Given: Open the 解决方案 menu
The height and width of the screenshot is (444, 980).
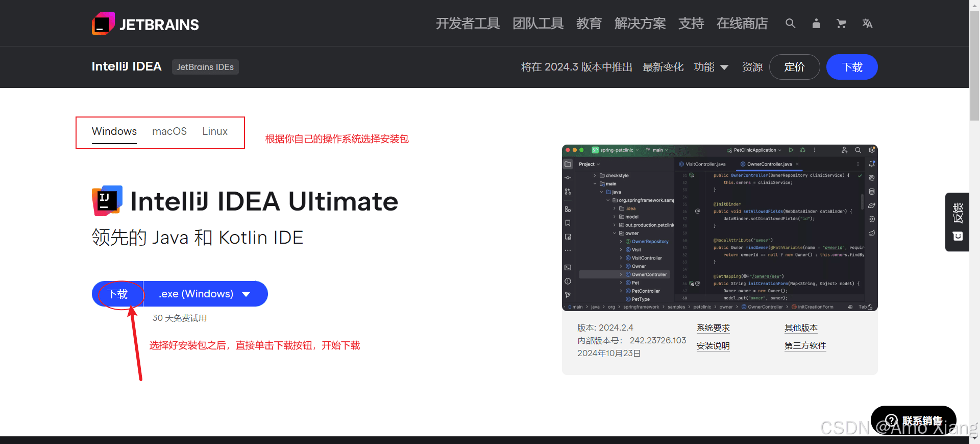Looking at the screenshot, I should click(x=640, y=24).
